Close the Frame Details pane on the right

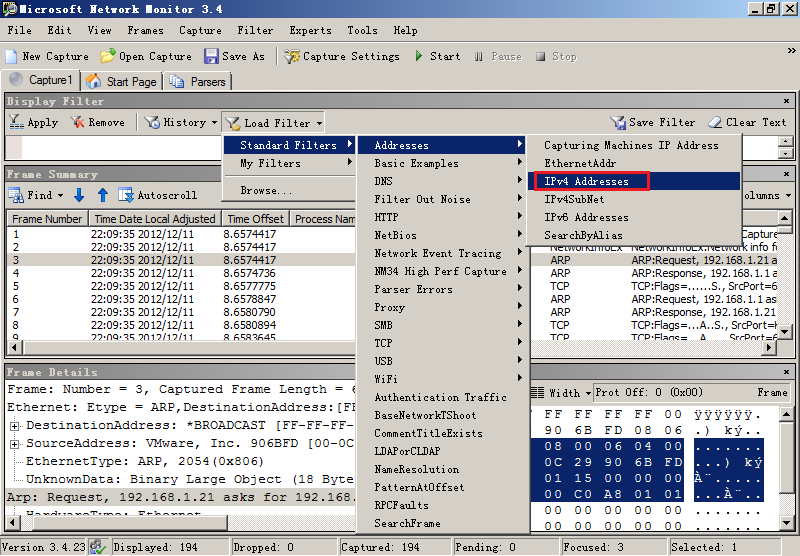pos(786,372)
